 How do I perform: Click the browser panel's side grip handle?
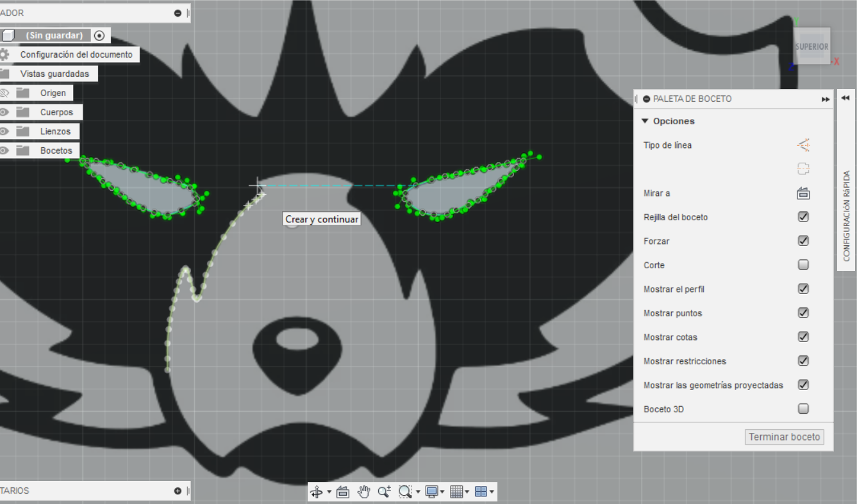[x=188, y=13]
